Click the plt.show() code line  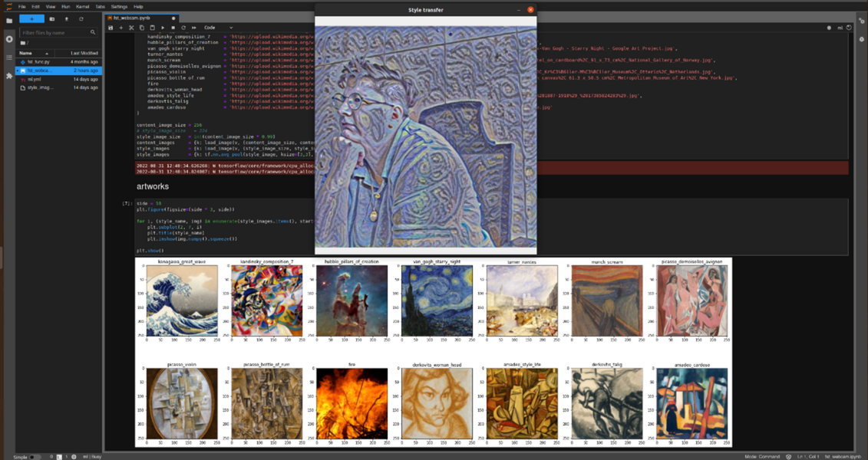(x=150, y=251)
